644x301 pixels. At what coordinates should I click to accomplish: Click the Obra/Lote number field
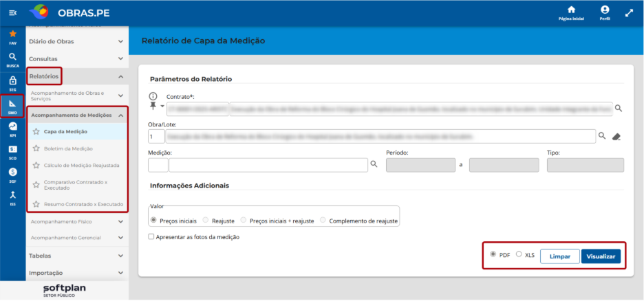click(156, 137)
